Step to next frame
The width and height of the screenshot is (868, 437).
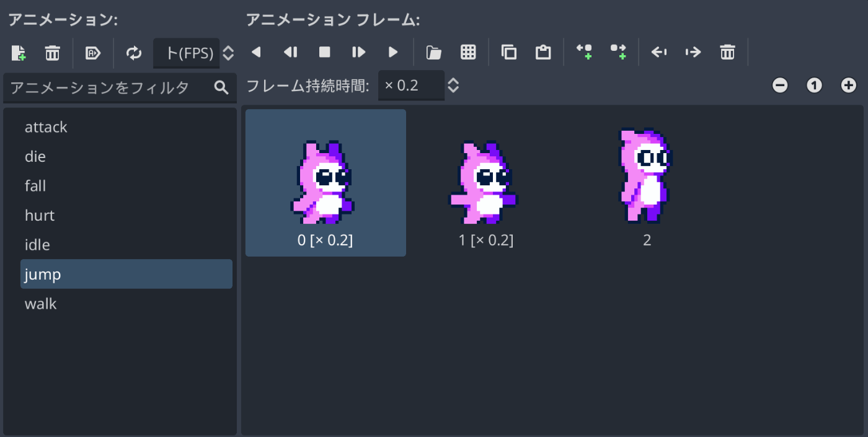pyautogui.click(x=359, y=52)
